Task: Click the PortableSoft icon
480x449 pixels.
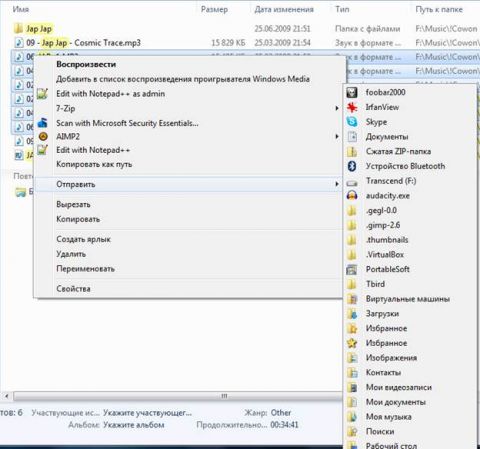Action: pyautogui.click(x=352, y=269)
